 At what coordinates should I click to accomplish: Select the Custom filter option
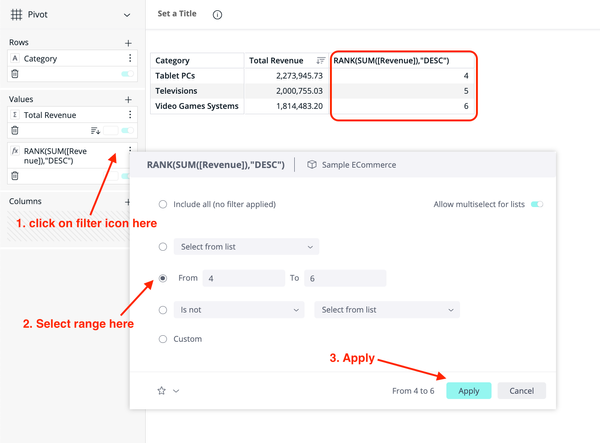(163, 339)
